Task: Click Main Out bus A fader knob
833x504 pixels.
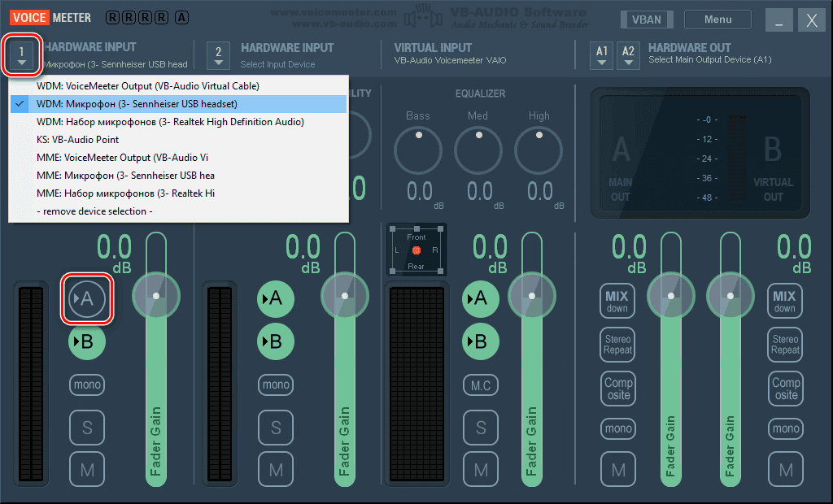Action: pos(671,296)
